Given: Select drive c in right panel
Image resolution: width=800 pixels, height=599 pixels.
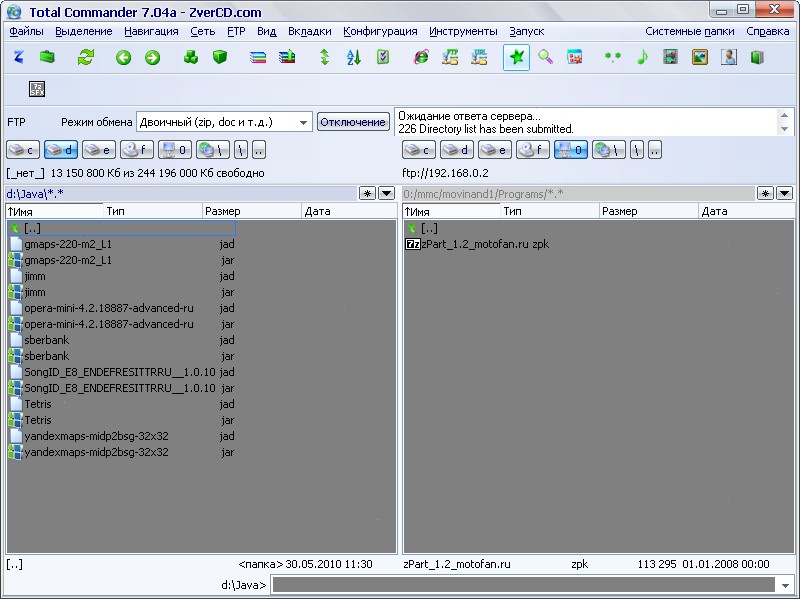Looking at the screenshot, I should [419, 150].
